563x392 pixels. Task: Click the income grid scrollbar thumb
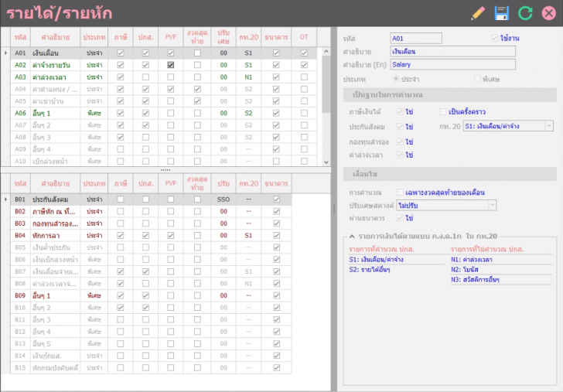click(x=326, y=84)
